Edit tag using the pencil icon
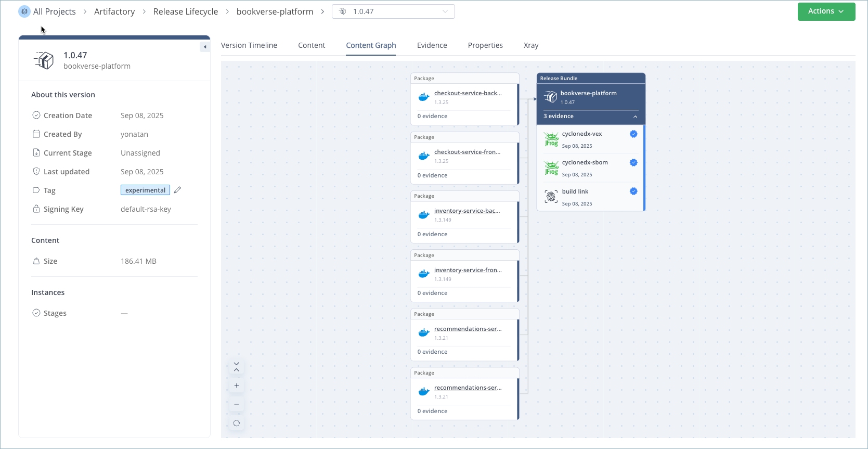868x449 pixels. point(177,190)
